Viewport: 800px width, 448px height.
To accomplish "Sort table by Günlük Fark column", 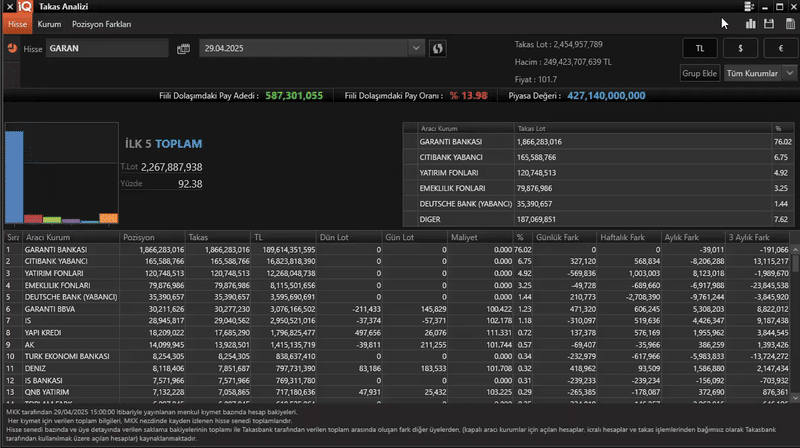I will [x=564, y=237].
